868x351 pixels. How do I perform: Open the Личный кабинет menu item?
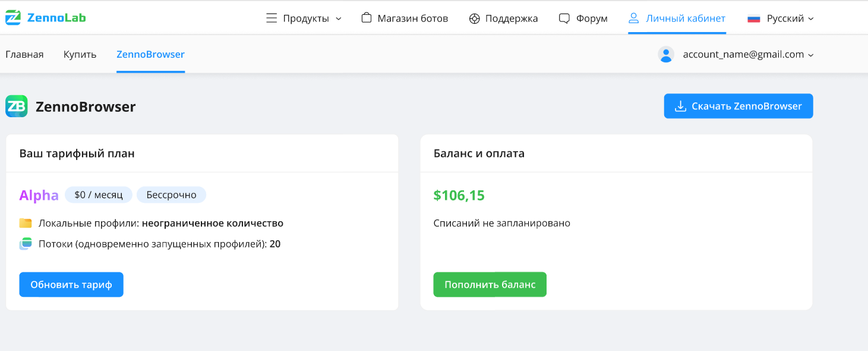(x=677, y=18)
